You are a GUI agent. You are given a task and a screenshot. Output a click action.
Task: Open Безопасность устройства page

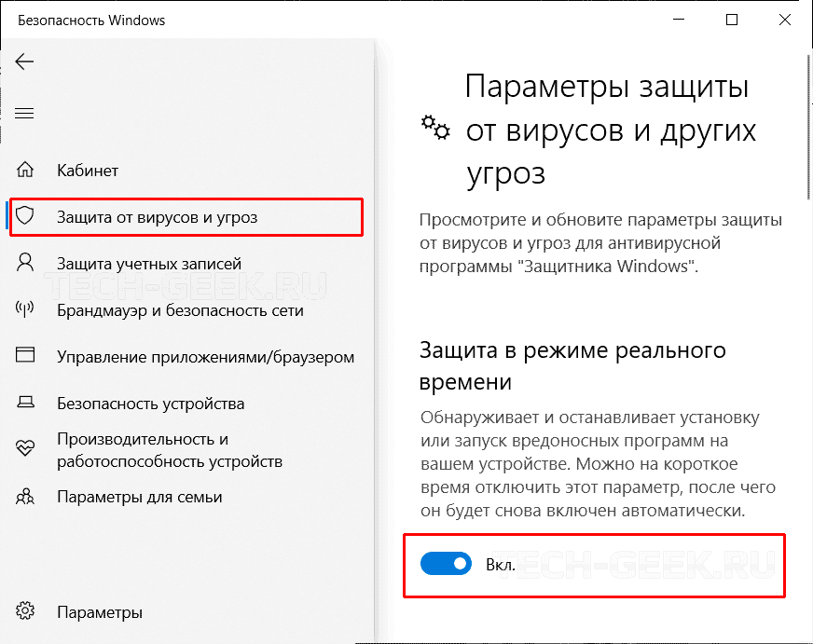pyautogui.click(x=150, y=404)
